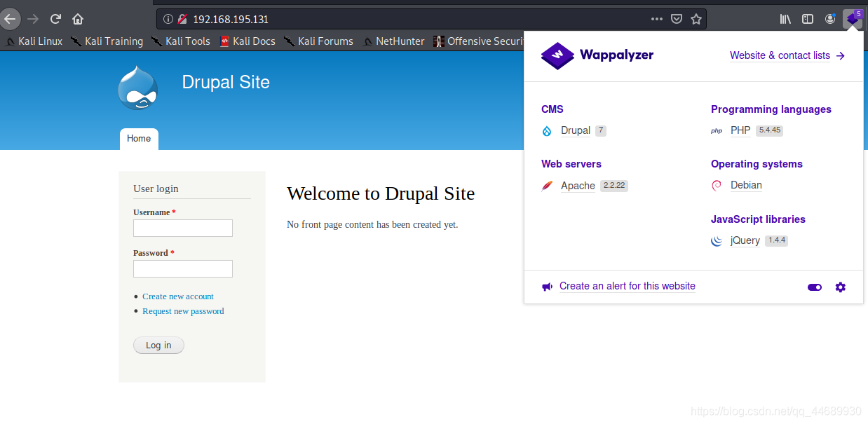Screen dimensions: 868x424
Task: Click the PHP technology link
Action: click(x=740, y=130)
